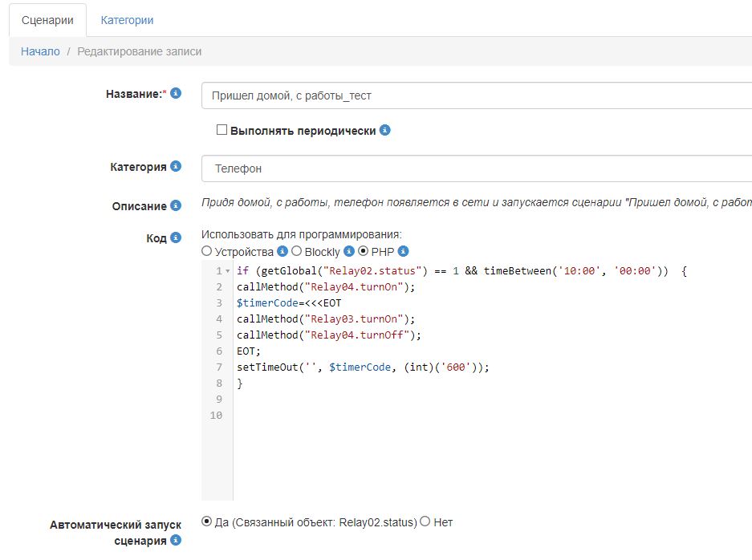Click info icon beside Выполнять периодически

point(385,130)
